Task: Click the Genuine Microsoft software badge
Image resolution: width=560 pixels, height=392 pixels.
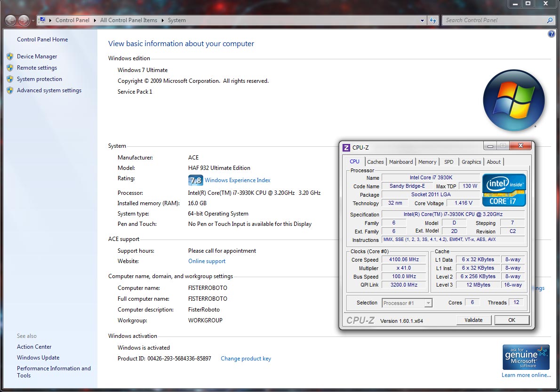Action: pos(526,357)
